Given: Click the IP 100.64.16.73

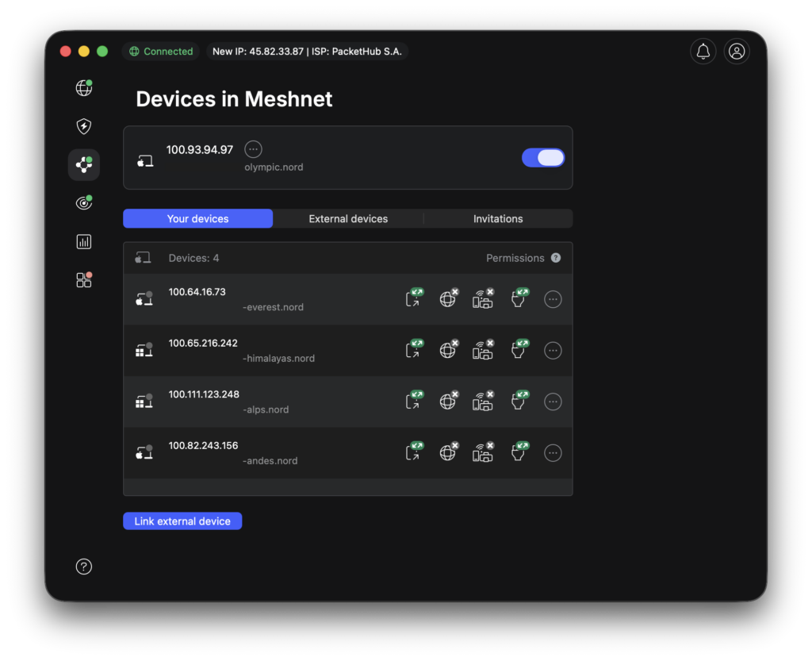Looking at the screenshot, I should tap(197, 292).
